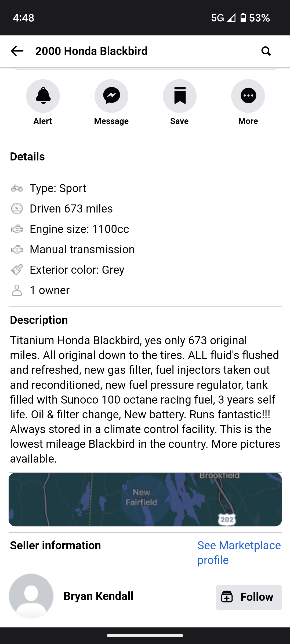290x644 pixels.
Task: View Bryan Kendall's profile picture
Action: tap(31, 596)
